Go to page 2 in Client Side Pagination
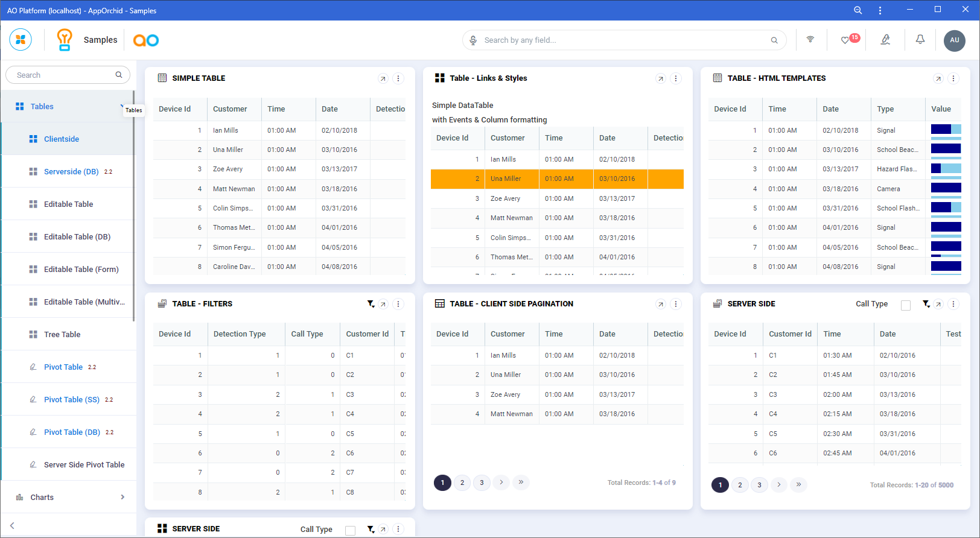 click(462, 483)
